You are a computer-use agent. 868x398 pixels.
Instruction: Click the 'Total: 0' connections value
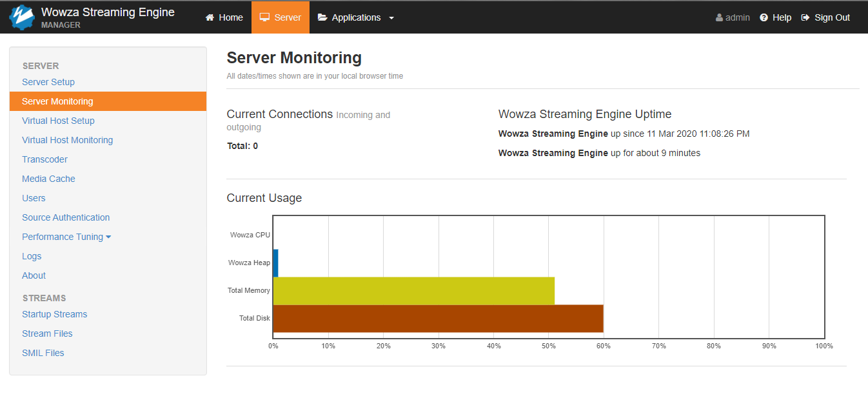pyautogui.click(x=242, y=146)
